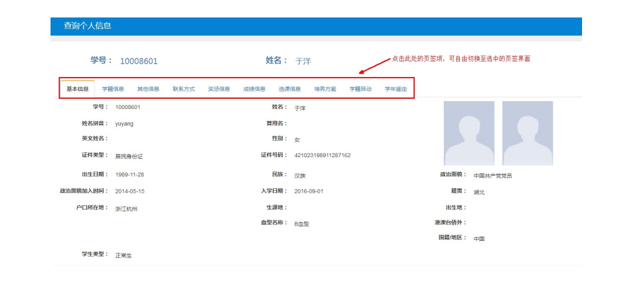
Task: Click the native place value 湖北
Action: pos(479,192)
